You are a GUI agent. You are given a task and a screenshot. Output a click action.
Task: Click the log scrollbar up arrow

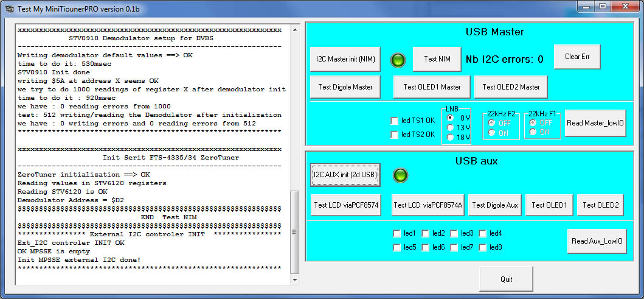pos(294,30)
